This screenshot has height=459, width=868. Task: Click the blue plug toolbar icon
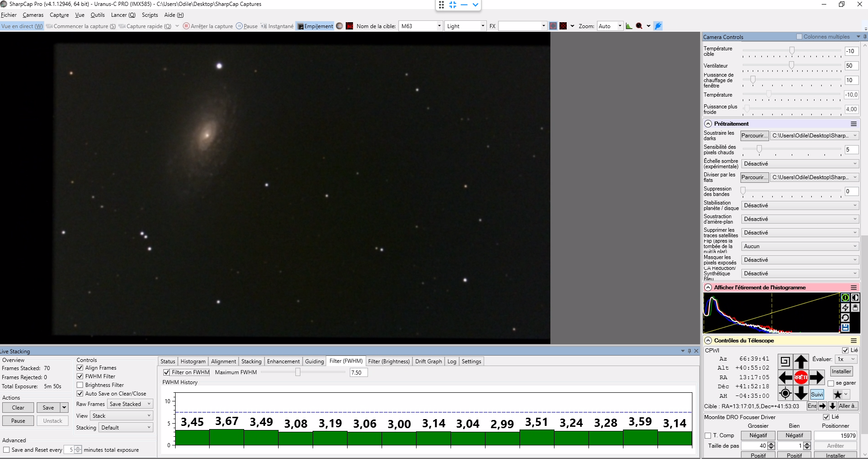[x=658, y=26]
